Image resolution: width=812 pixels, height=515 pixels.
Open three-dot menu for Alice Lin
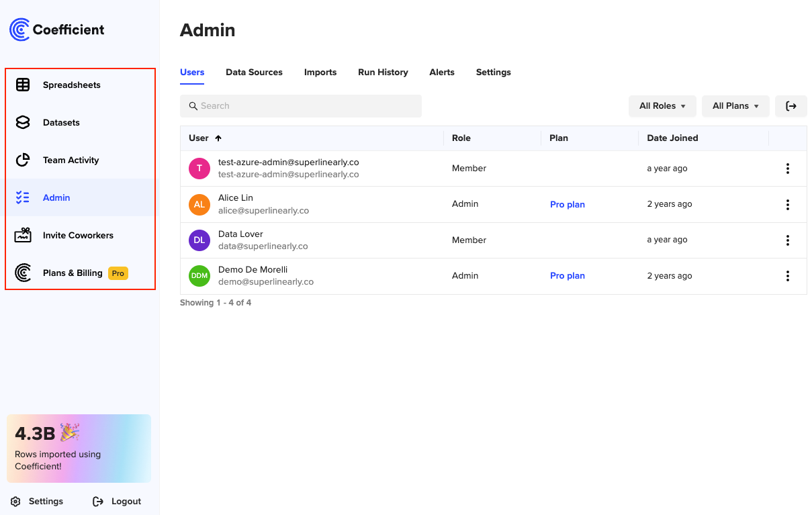coord(787,205)
